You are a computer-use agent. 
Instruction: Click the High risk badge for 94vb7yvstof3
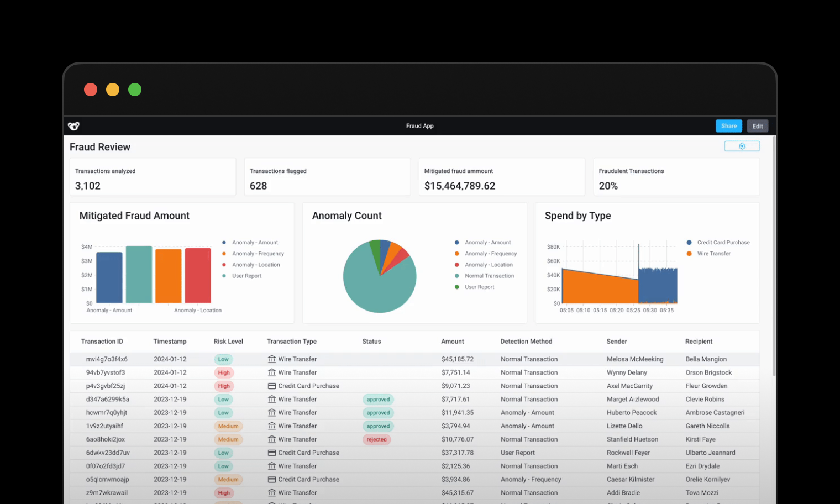pyautogui.click(x=224, y=372)
